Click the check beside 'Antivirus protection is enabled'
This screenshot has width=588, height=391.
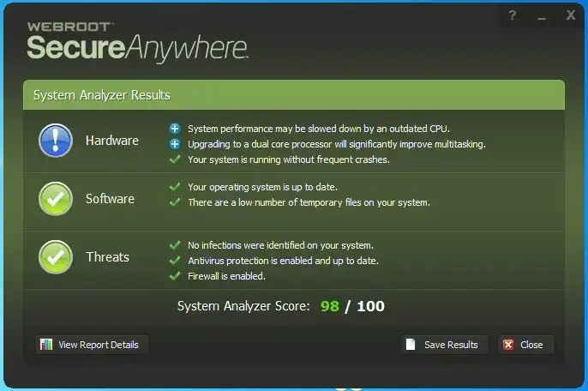pyautogui.click(x=175, y=261)
